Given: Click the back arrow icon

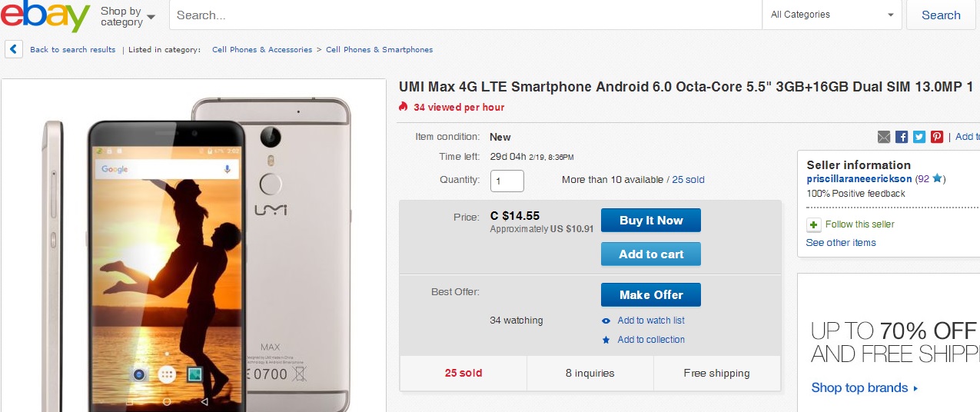Looking at the screenshot, I should [14, 50].
